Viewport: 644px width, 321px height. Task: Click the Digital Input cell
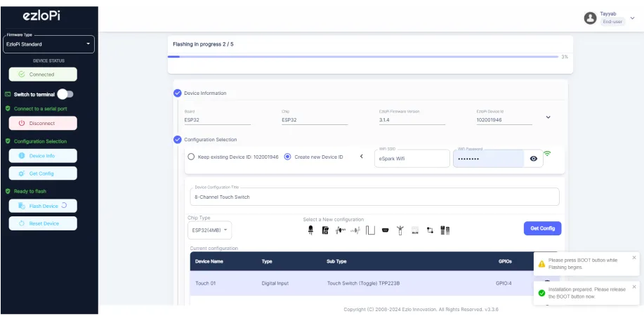coord(275,283)
